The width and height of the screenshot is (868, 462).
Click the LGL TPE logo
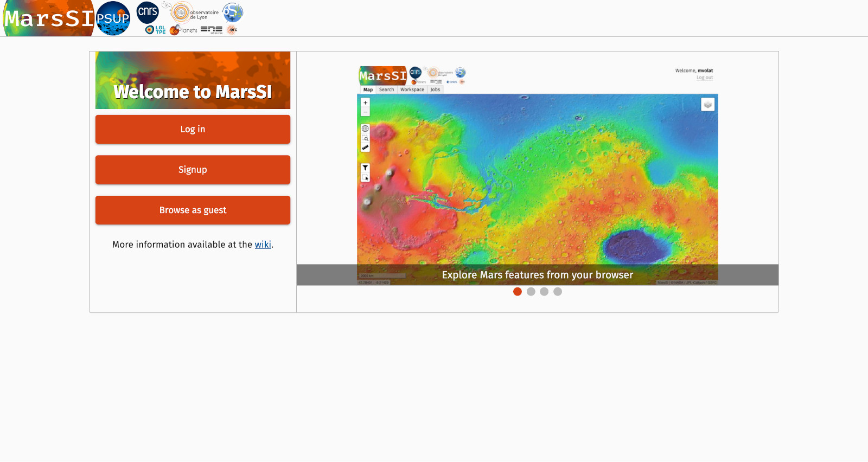coord(155,30)
